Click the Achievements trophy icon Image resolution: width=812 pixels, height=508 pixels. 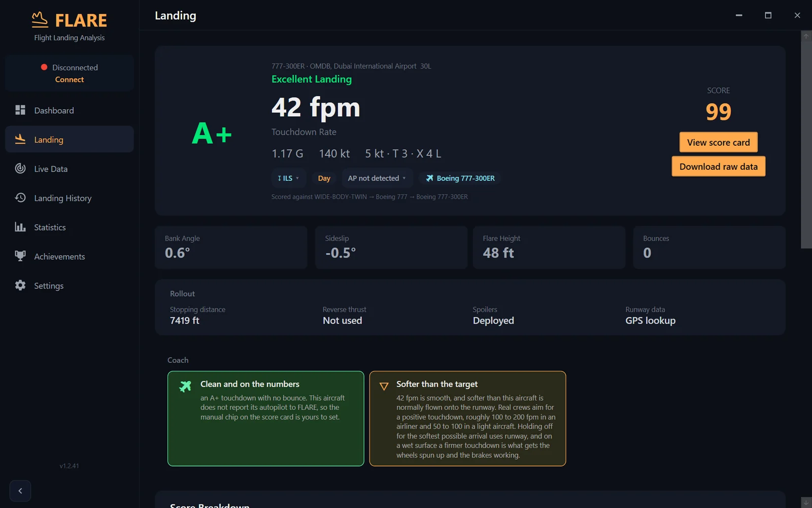[x=20, y=256]
